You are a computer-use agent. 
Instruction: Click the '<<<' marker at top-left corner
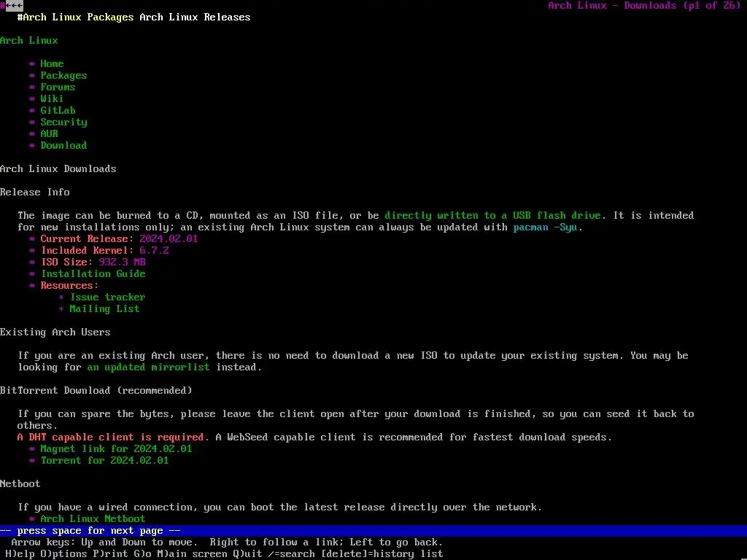[x=15, y=6]
